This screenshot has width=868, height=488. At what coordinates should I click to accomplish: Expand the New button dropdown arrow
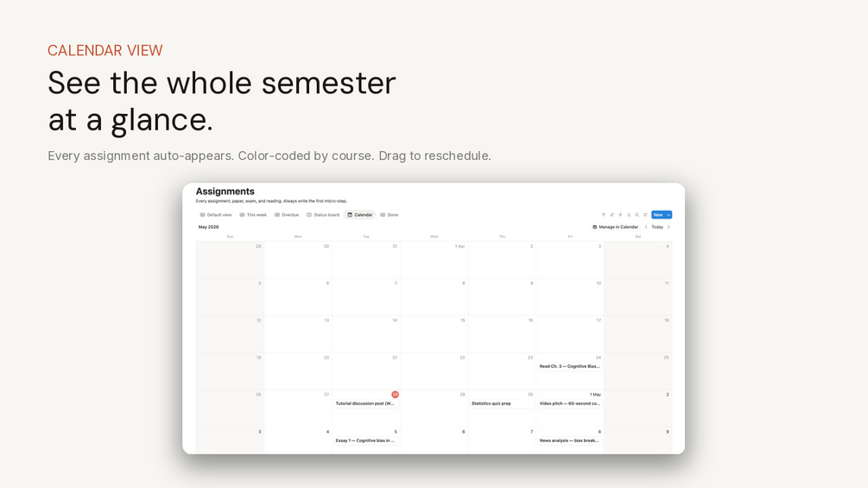[x=668, y=215]
